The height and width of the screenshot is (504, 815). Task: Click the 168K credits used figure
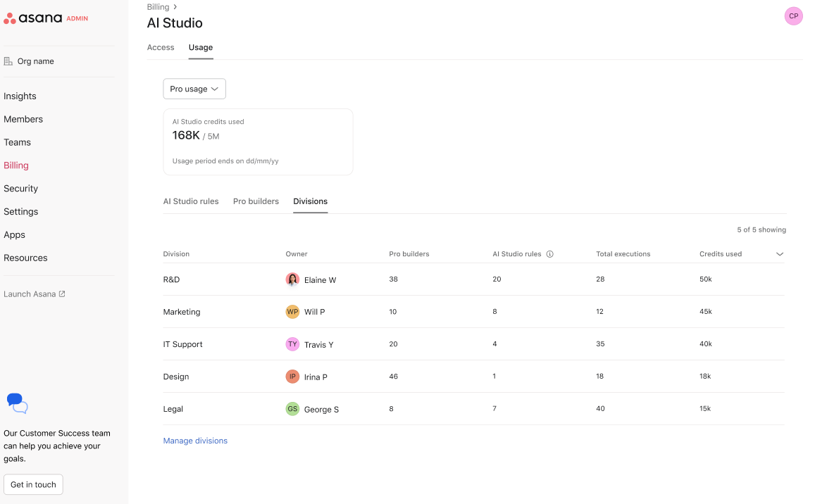186,135
